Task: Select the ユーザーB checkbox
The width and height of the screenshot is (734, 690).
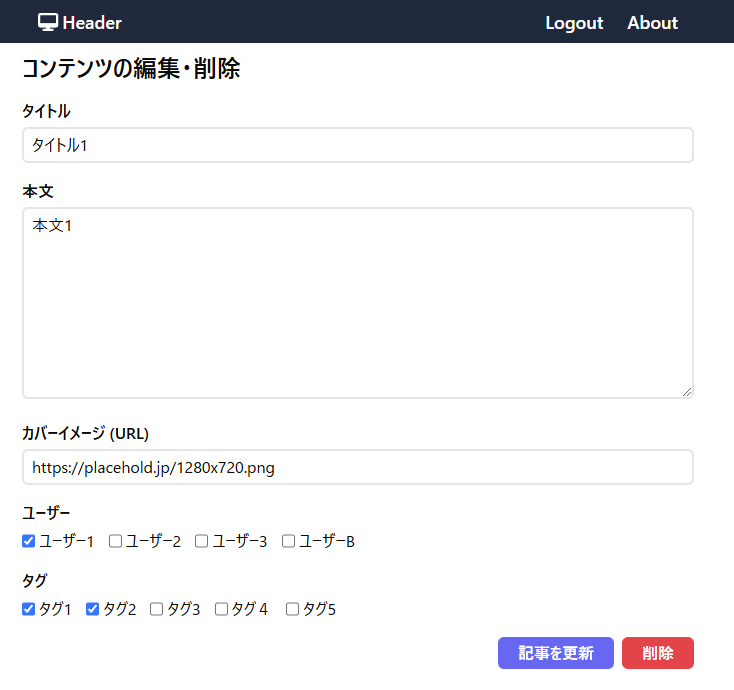Action: [x=288, y=541]
